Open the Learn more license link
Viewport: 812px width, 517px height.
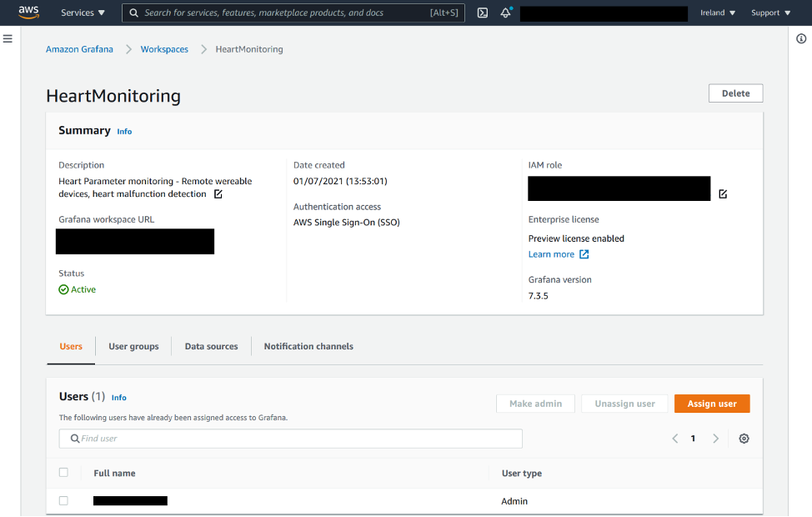[551, 254]
